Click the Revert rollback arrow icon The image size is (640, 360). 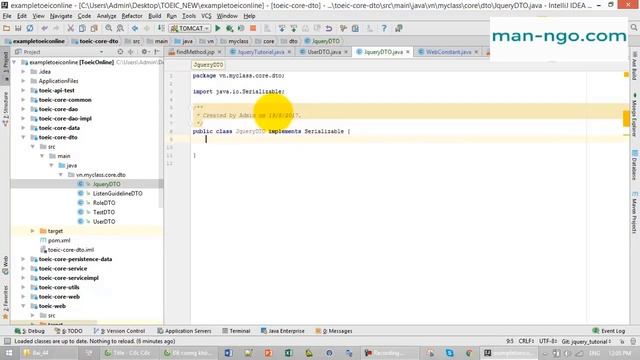(x=329, y=28)
